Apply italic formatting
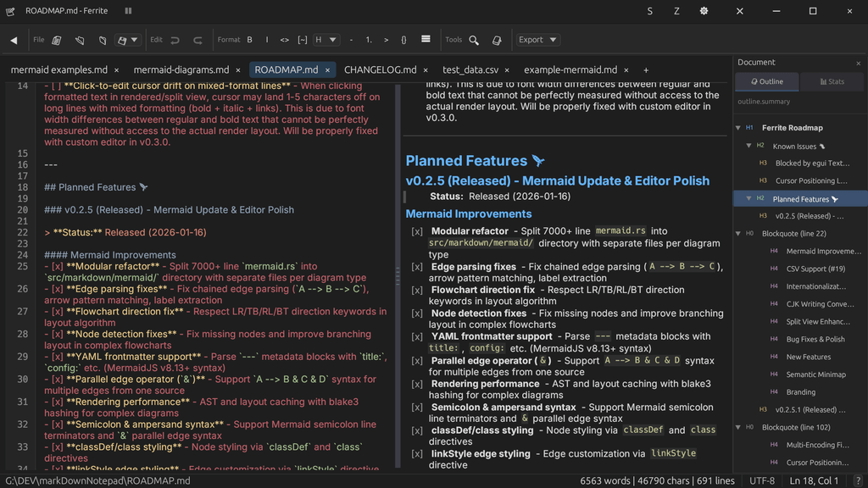This screenshot has width=868, height=488. [267, 40]
